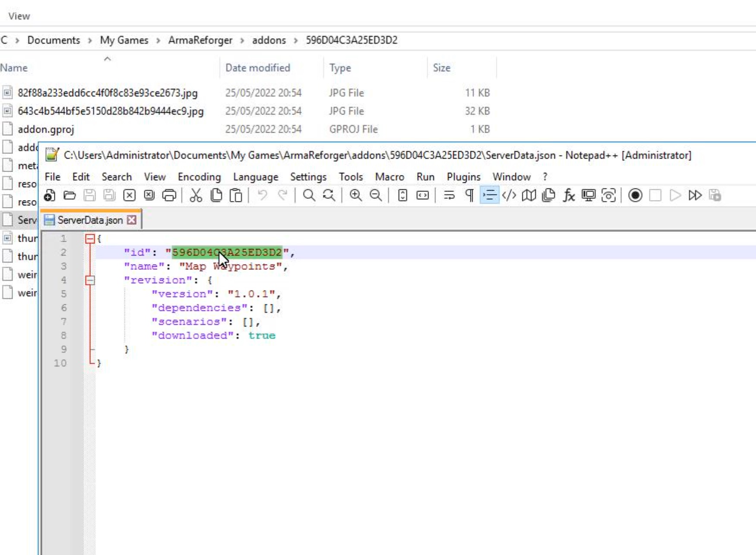
Task: Open the Encoding menu
Action: [x=199, y=177]
